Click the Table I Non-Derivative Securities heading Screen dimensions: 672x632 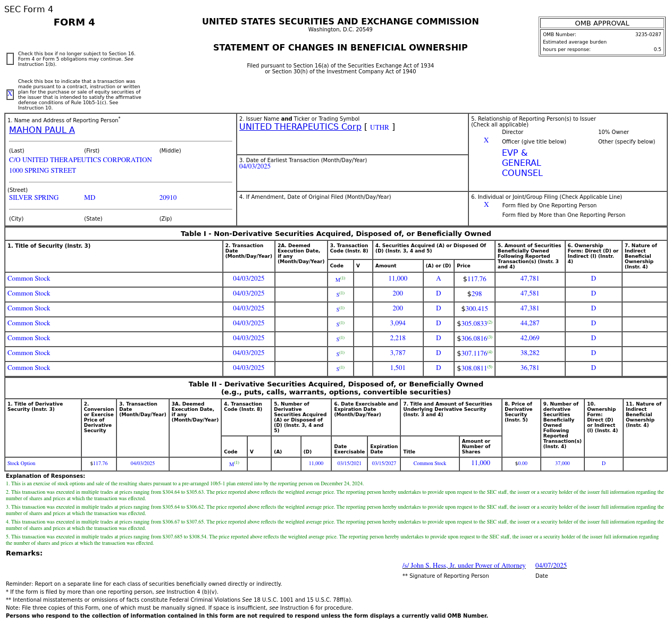tap(336, 234)
